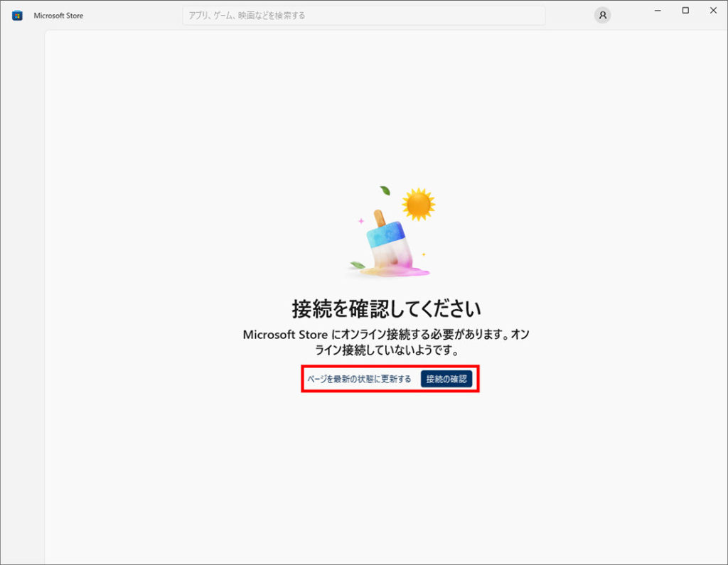This screenshot has height=565, width=728.
Task: Click empty title bar right of search box
Action: click(569, 15)
